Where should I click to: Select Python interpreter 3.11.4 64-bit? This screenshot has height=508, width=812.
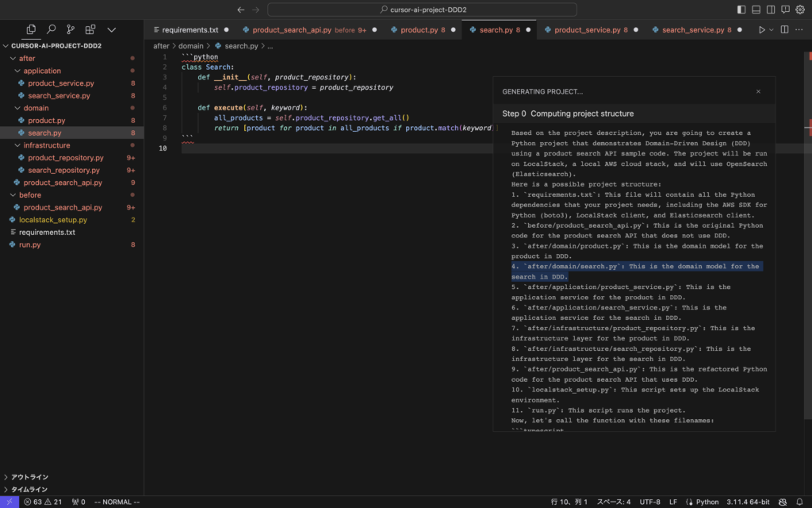pos(748,502)
